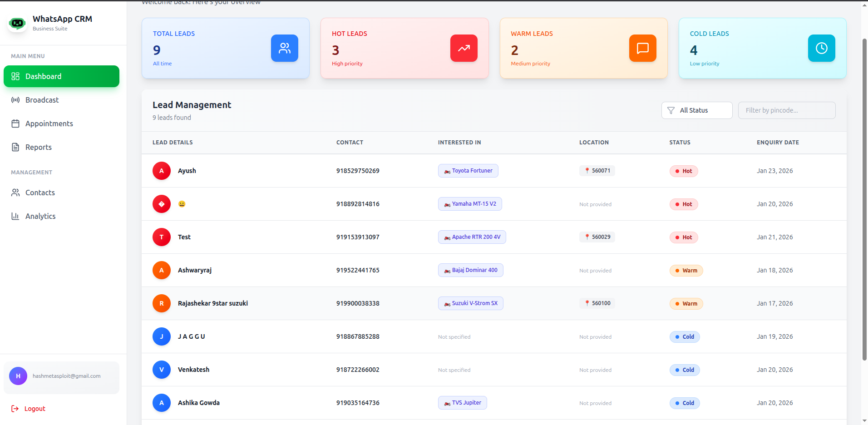
Task: Navigate to Reports section
Action: point(61,147)
